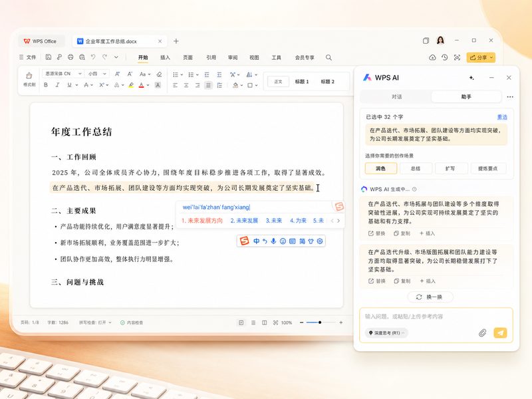Click the attachment paperclip in WPS AI
The width and height of the screenshot is (532, 399).
[x=482, y=333]
